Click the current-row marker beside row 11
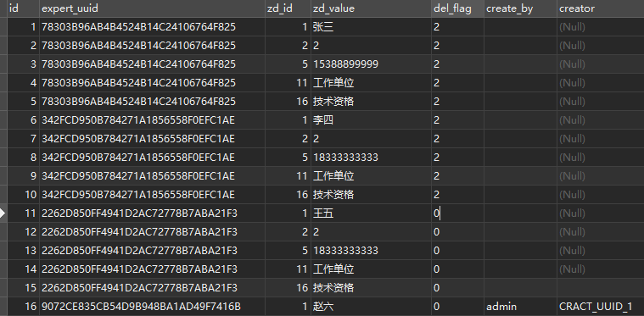The image size is (644, 316). (3, 213)
